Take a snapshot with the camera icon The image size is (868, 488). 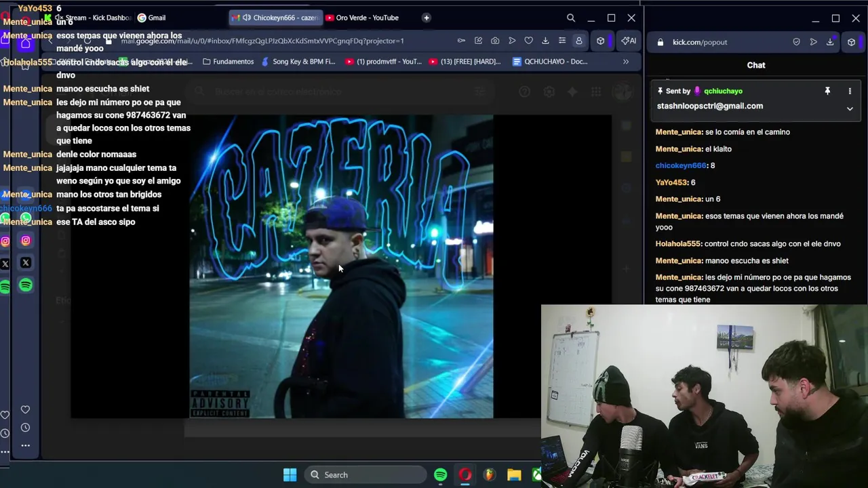(x=495, y=41)
